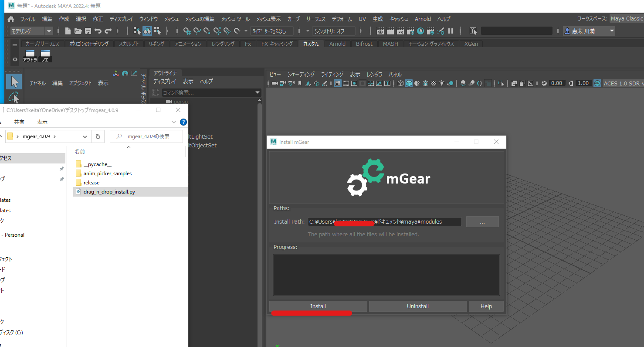Open the ファイル menu
Screen dimensions: 644x347
pyautogui.click(x=27, y=19)
